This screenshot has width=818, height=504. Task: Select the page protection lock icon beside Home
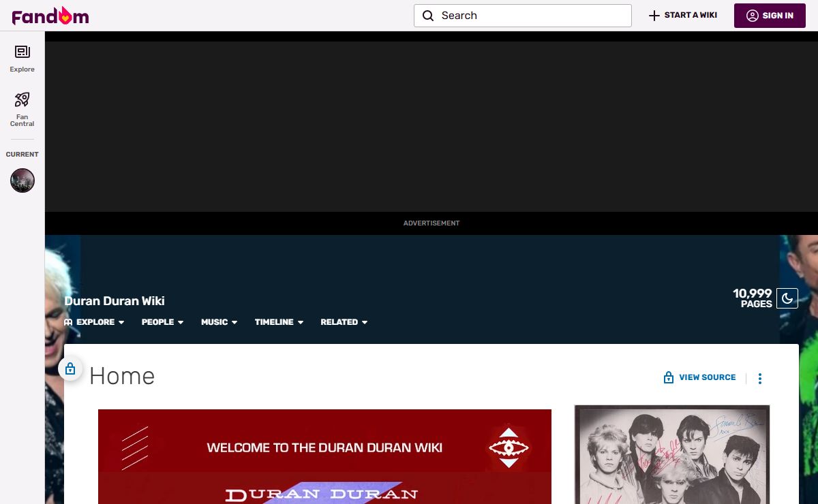click(70, 369)
